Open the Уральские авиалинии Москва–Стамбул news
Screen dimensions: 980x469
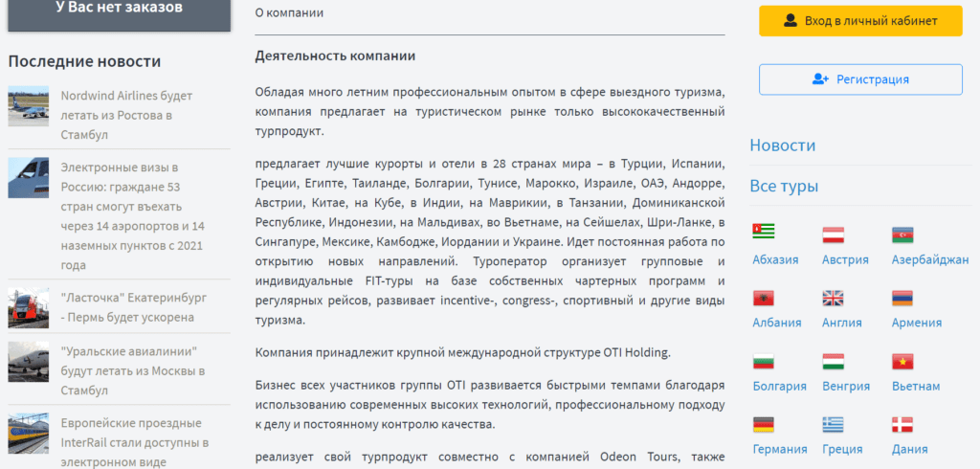point(133,370)
